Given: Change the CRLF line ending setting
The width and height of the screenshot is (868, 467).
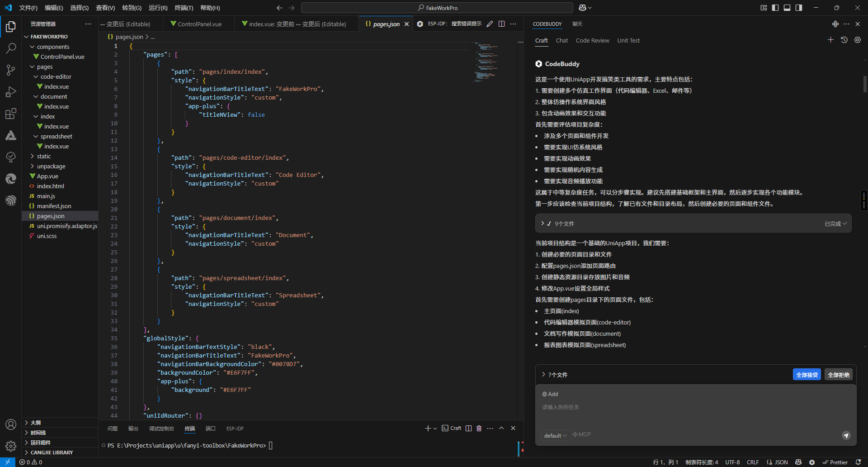Looking at the screenshot, I should [753, 462].
